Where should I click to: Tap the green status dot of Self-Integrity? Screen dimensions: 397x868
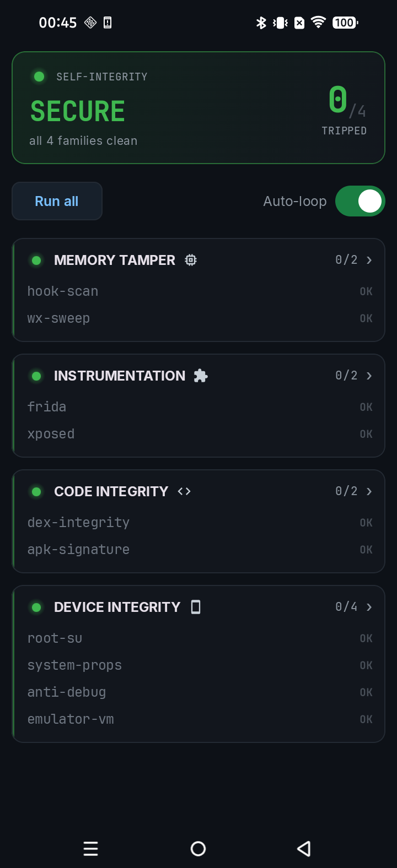click(39, 77)
